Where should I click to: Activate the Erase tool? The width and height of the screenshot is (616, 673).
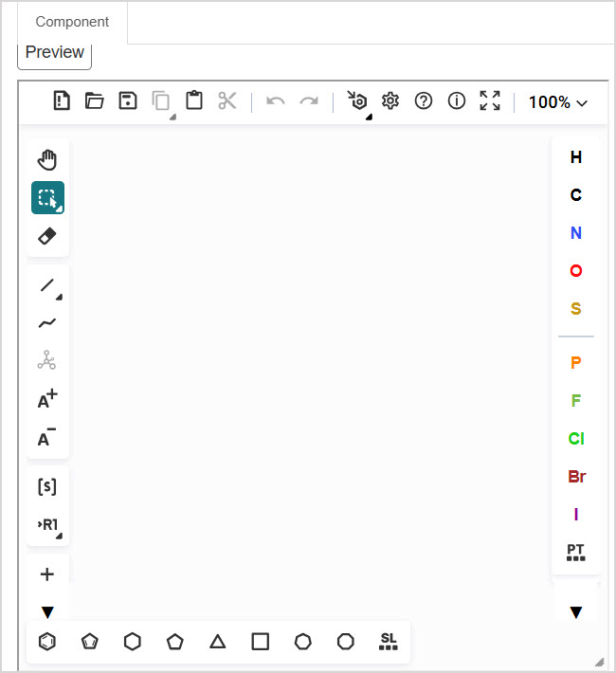(47, 235)
